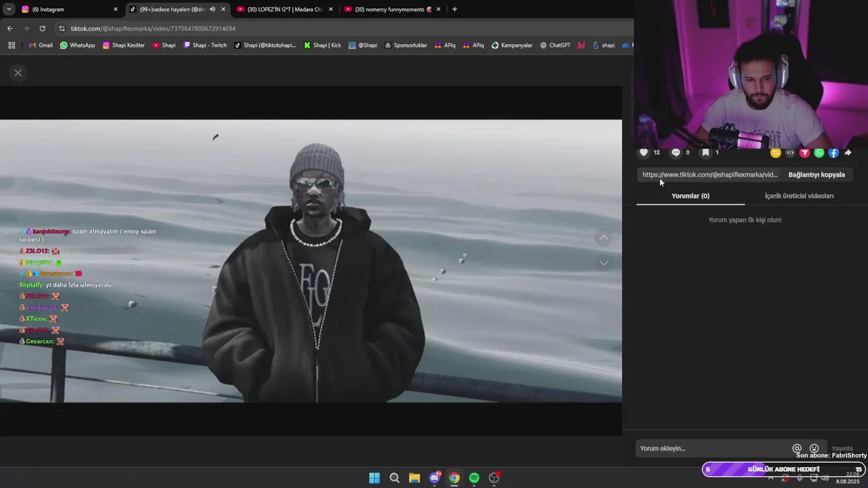Open a new browser tab
Screen dimensions: 868x488
454,9
